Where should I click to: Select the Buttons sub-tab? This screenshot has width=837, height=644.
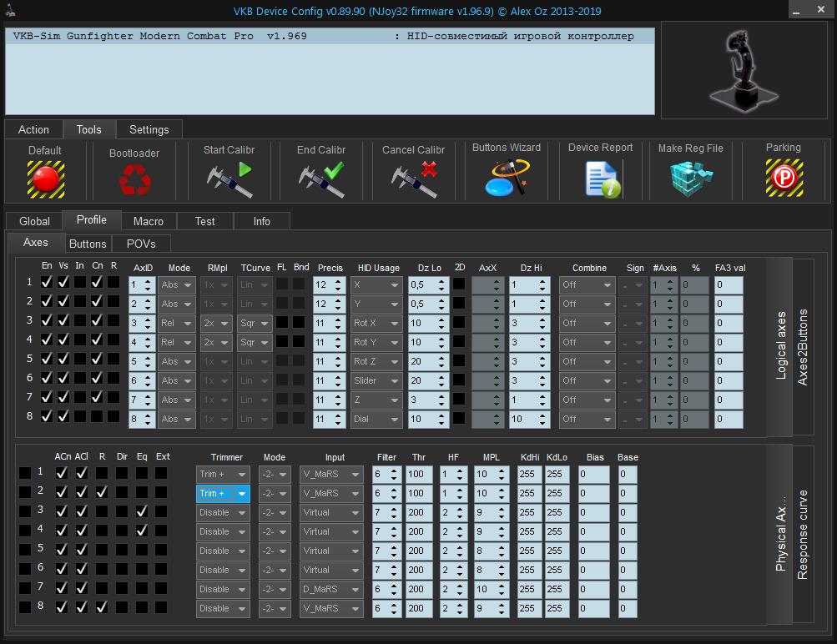(x=88, y=244)
